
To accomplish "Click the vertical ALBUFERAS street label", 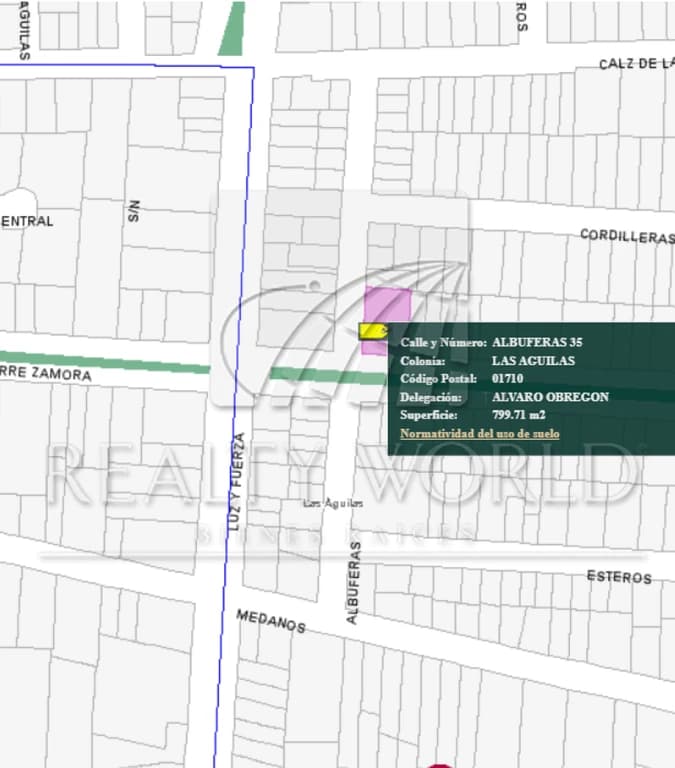I will (x=353, y=590).
